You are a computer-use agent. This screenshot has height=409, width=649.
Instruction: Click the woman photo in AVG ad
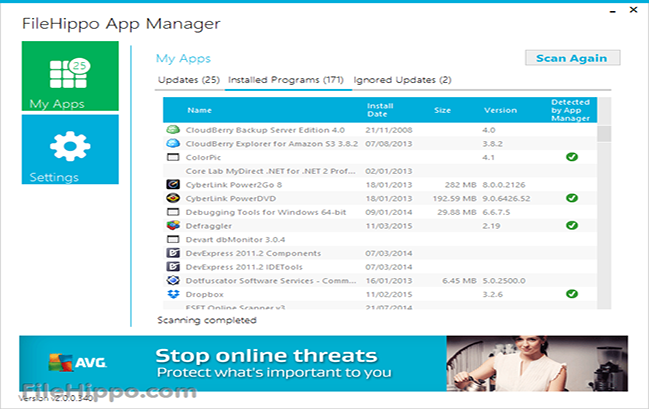[537, 363]
